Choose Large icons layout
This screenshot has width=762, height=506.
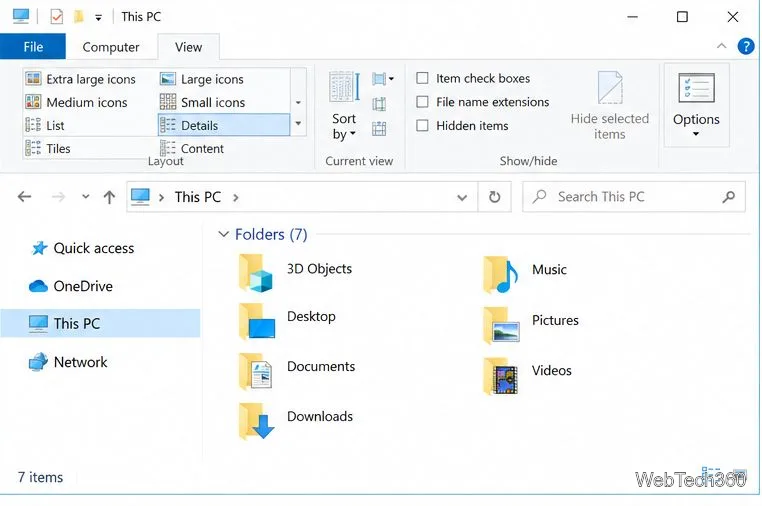pos(202,79)
